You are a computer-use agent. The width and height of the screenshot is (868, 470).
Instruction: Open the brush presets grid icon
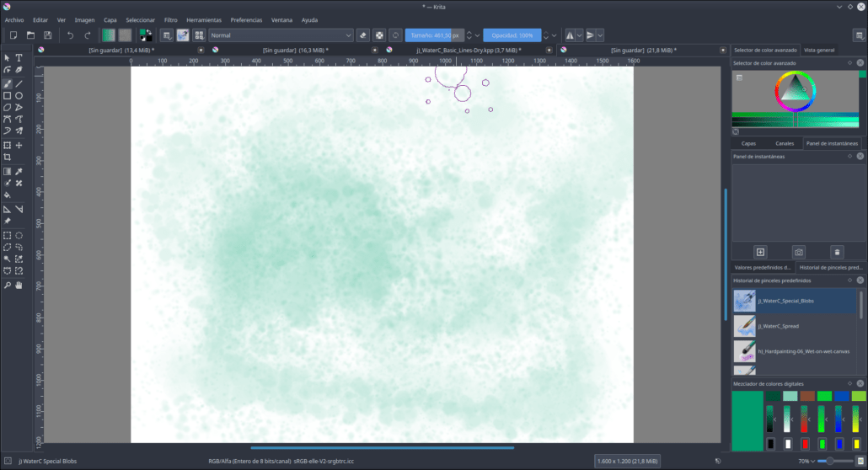tap(199, 35)
